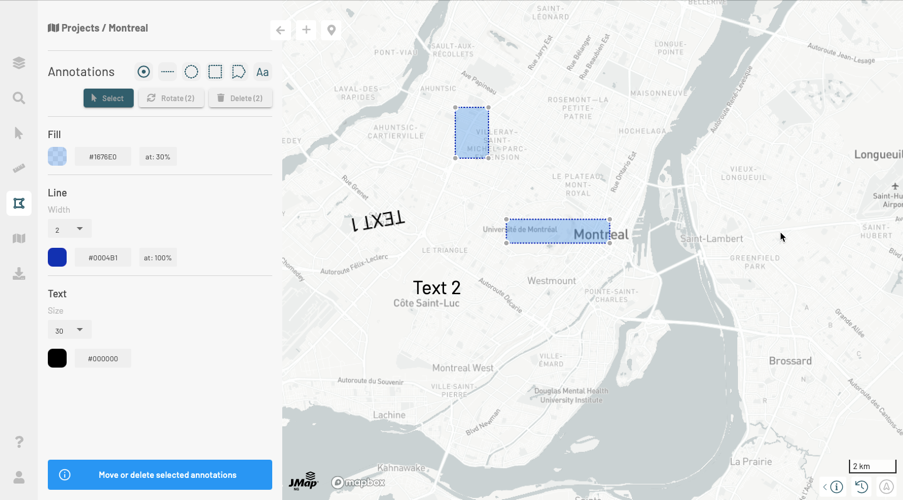Switch to the Annotations tab in sidebar

(x=19, y=204)
